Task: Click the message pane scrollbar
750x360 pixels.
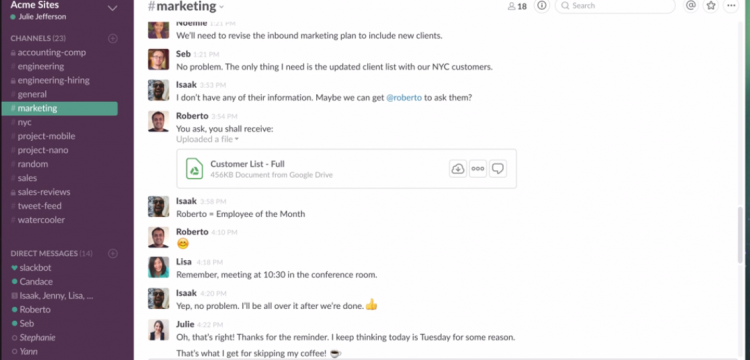Action: [740, 234]
